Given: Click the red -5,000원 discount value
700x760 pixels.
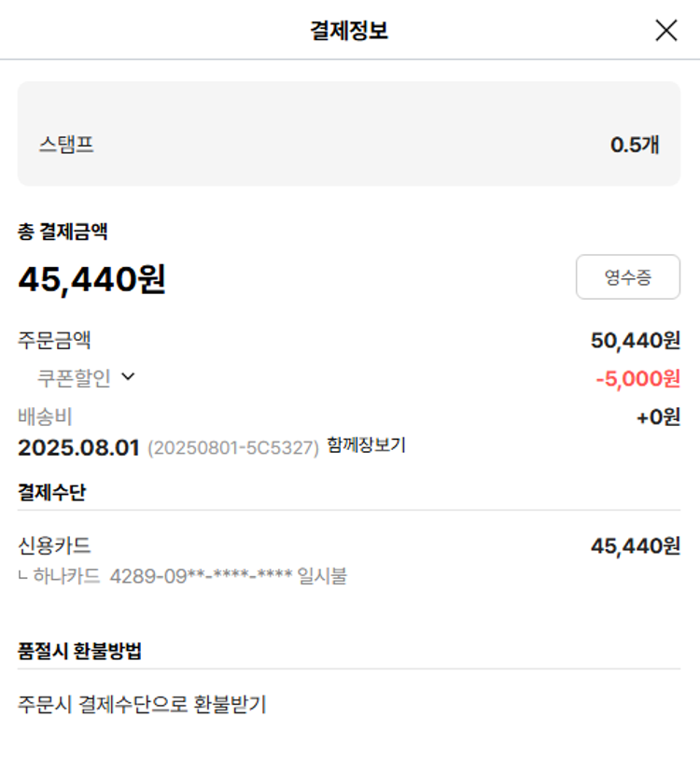Looking at the screenshot, I should pos(637,378).
